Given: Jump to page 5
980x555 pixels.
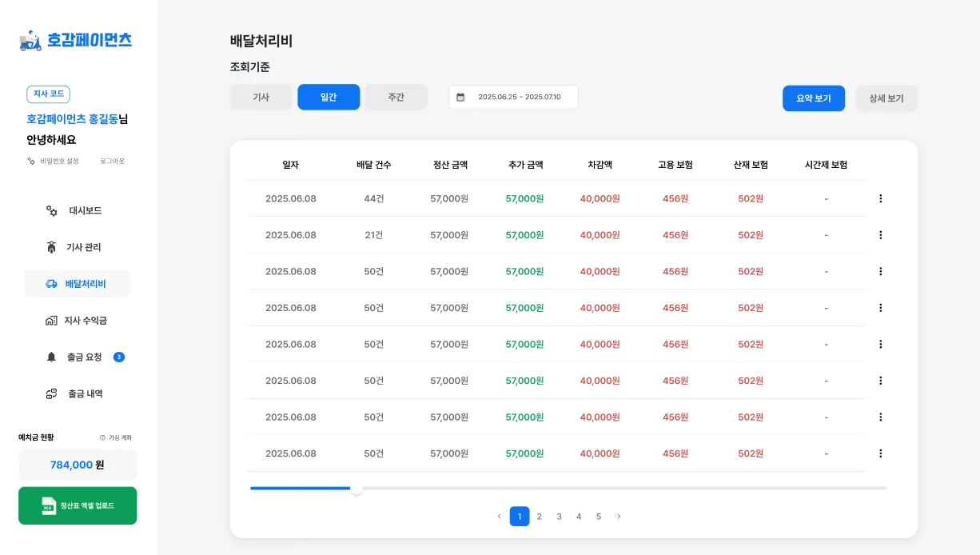Looking at the screenshot, I should coord(599,517).
